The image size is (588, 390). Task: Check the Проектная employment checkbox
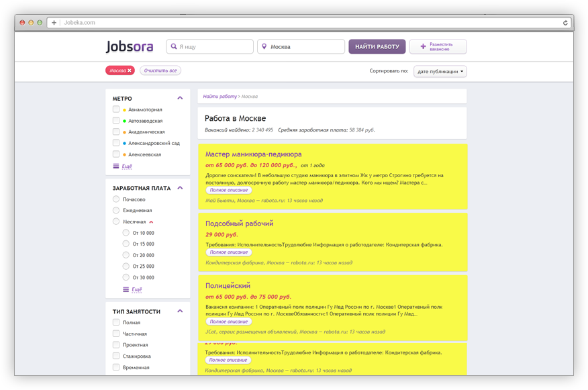click(116, 344)
